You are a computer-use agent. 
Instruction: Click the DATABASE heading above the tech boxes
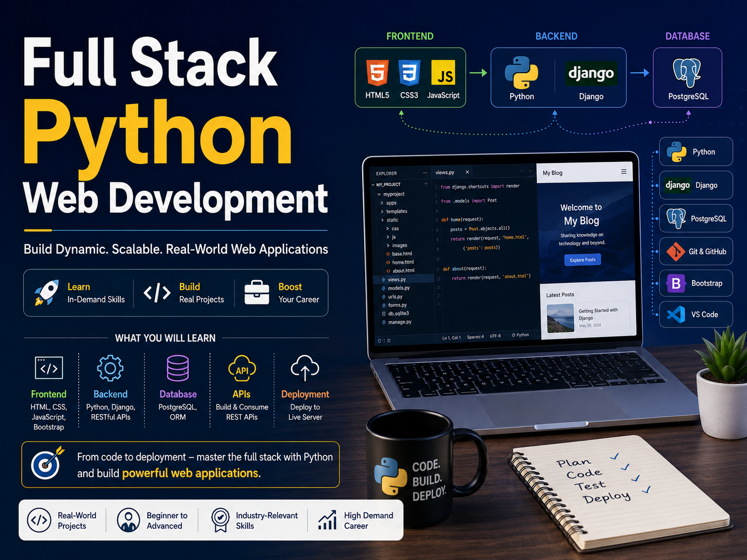[687, 36]
